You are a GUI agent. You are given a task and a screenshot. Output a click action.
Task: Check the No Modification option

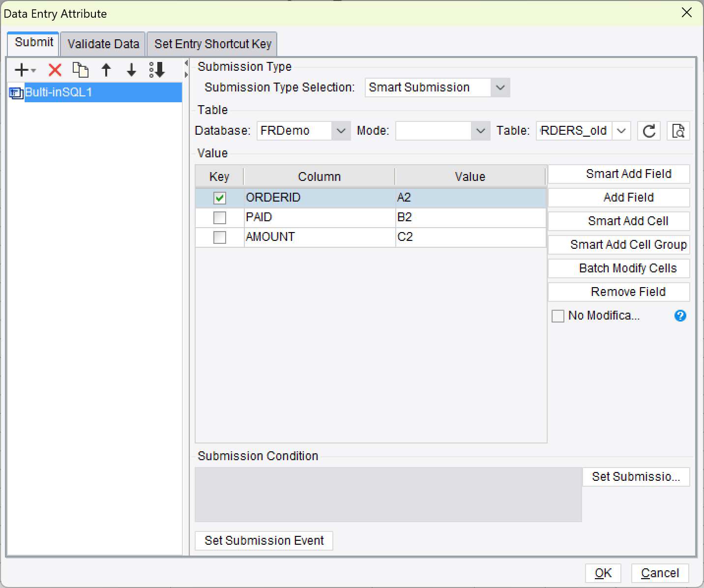pos(558,316)
